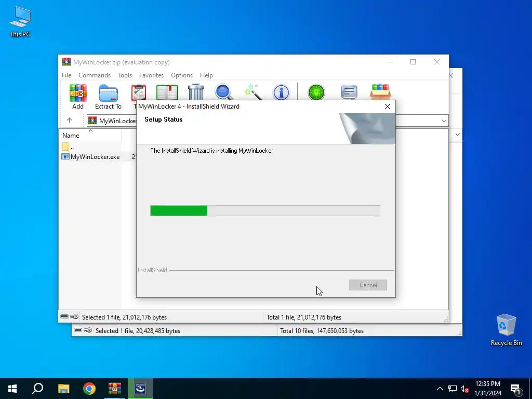This screenshot has height=399, width=532.
Task: Open the Commands menu
Action: [x=95, y=75]
